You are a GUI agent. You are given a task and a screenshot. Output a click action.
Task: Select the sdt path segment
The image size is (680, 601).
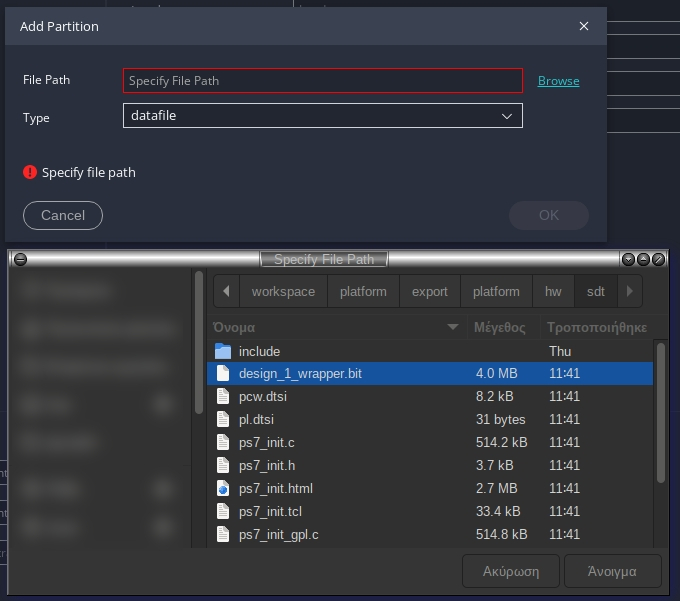595,291
